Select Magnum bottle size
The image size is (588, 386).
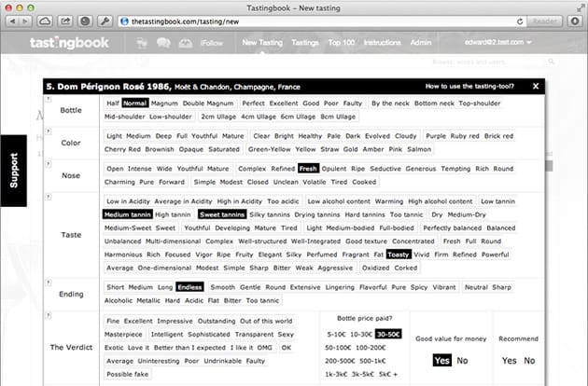click(164, 103)
